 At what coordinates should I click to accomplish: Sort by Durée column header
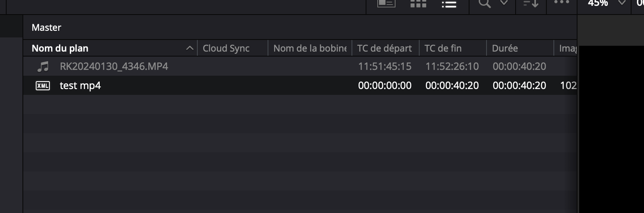point(520,48)
